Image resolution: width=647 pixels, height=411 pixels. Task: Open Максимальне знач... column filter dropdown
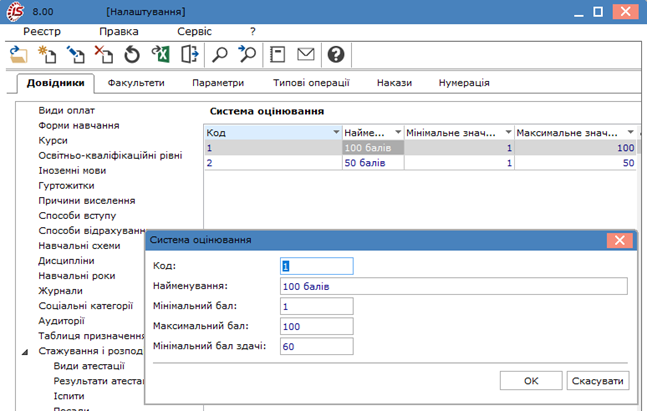[x=630, y=132]
